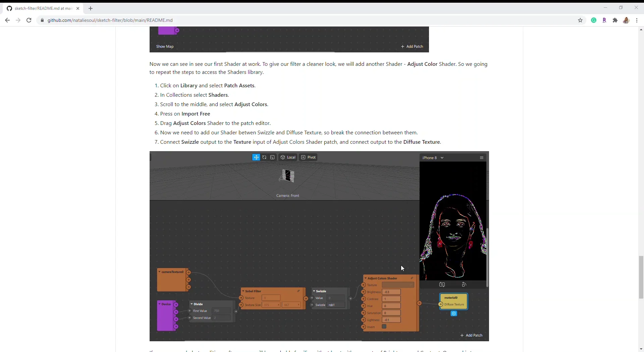Click the blue icon below material0

tap(454, 314)
